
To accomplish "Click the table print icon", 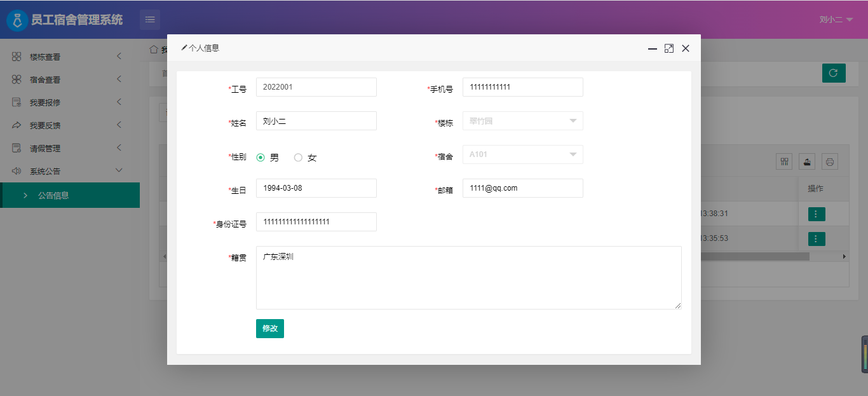I will pos(830,161).
